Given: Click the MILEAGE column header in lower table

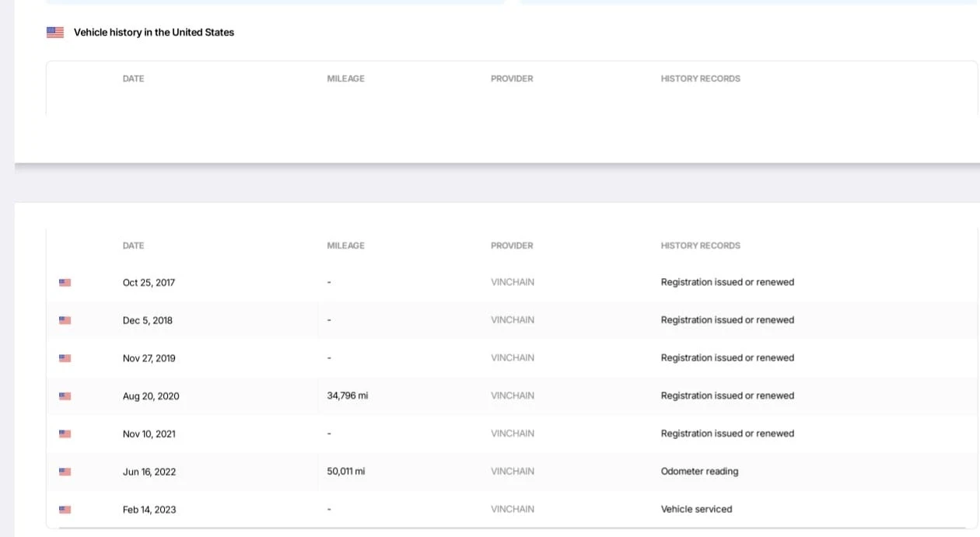Looking at the screenshot, I should pos(345,246).
